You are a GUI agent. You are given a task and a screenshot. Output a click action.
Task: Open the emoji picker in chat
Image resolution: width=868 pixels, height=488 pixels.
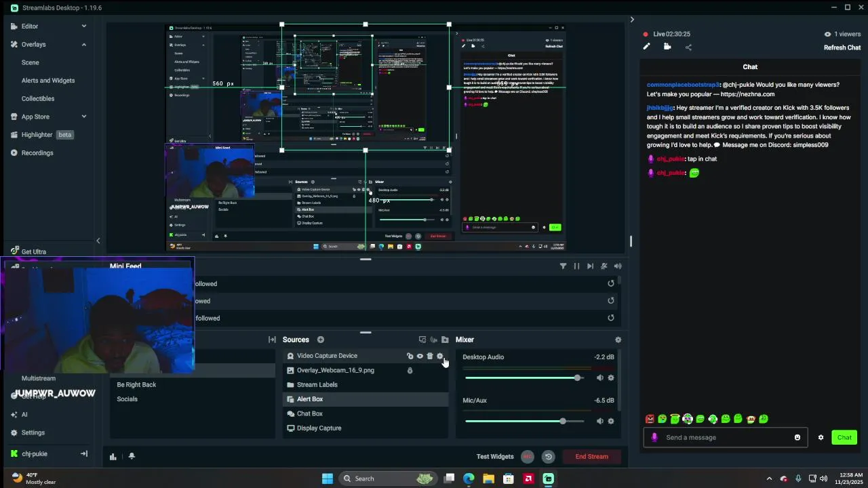[797, 437]
